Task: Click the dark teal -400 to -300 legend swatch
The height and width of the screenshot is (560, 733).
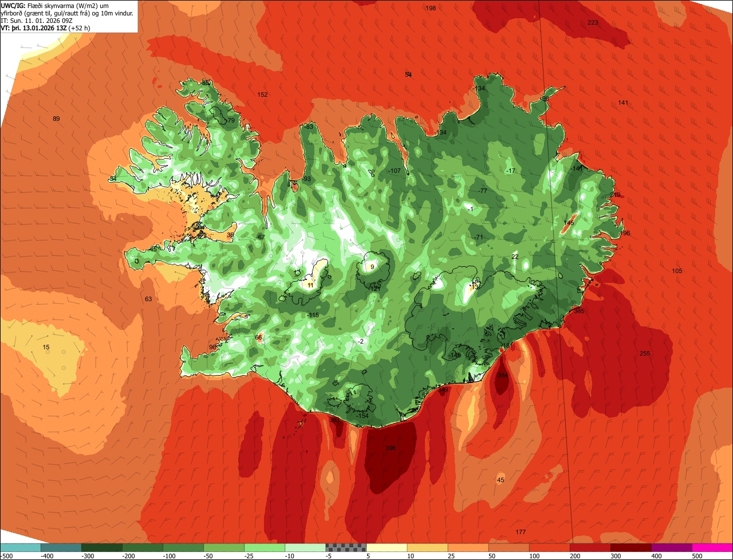Action: click(61, 547)
